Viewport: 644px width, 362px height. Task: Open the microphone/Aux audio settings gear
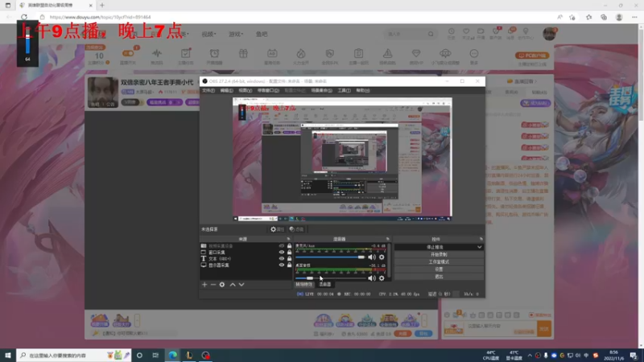382,257
